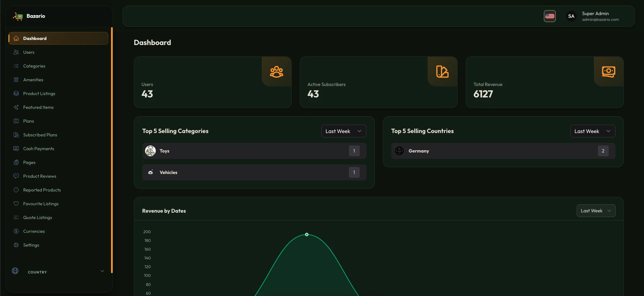The width and height of the screenshot is (644, 296).
Task: Click the Pages document icon
Action: (x=16, y=162)
